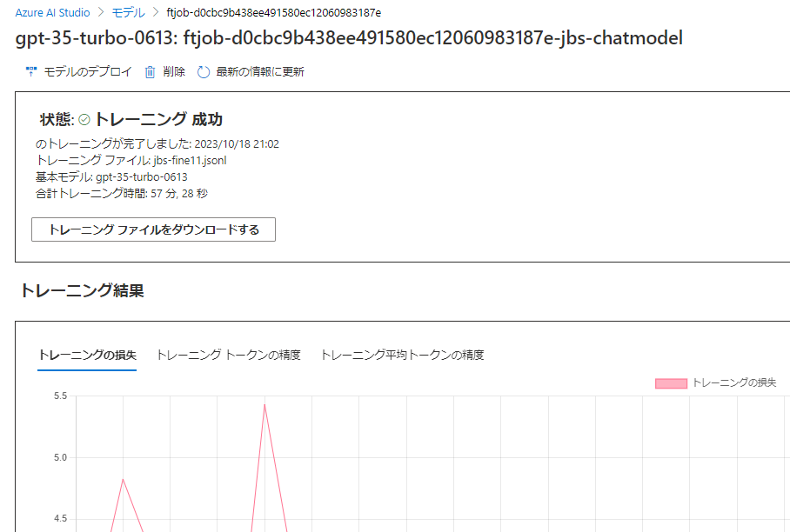The image size is (790, 532).
Task: Click the highest loss peak on chart
Action: point(264,405)
